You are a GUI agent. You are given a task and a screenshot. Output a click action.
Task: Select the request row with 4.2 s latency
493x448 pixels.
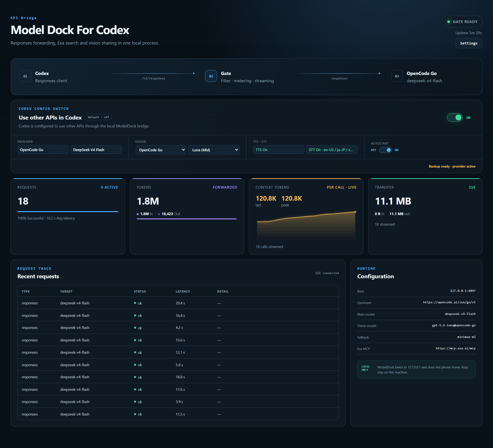click(x=178, y=328)
